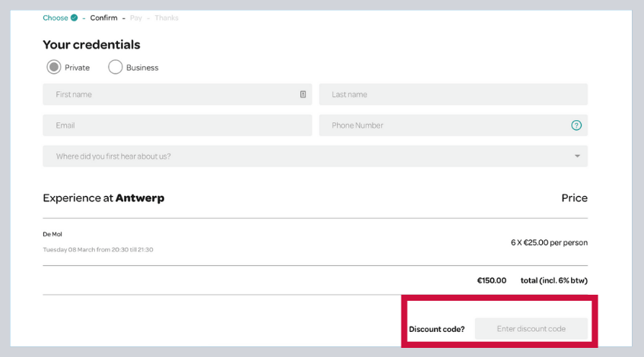The width and height of the screenshot is (644, 357).
Task: Click the phone number help question mark icon
Action: [576, 125]
